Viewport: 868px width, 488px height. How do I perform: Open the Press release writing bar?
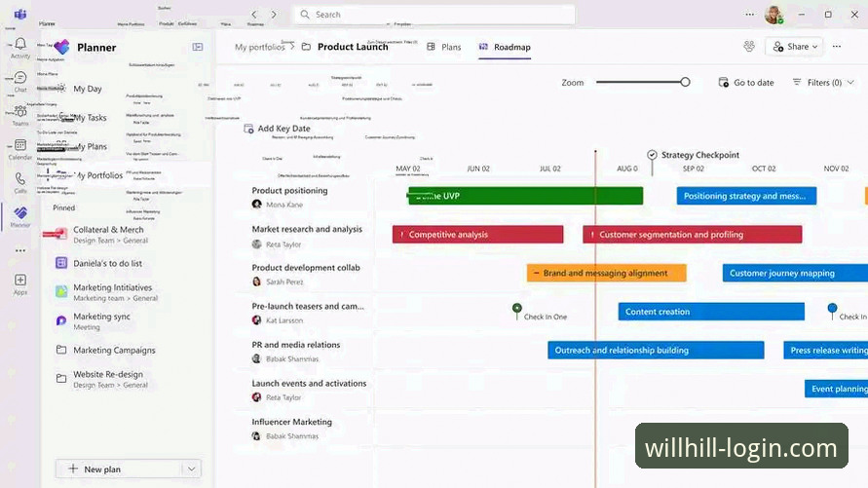coord(825,351)
